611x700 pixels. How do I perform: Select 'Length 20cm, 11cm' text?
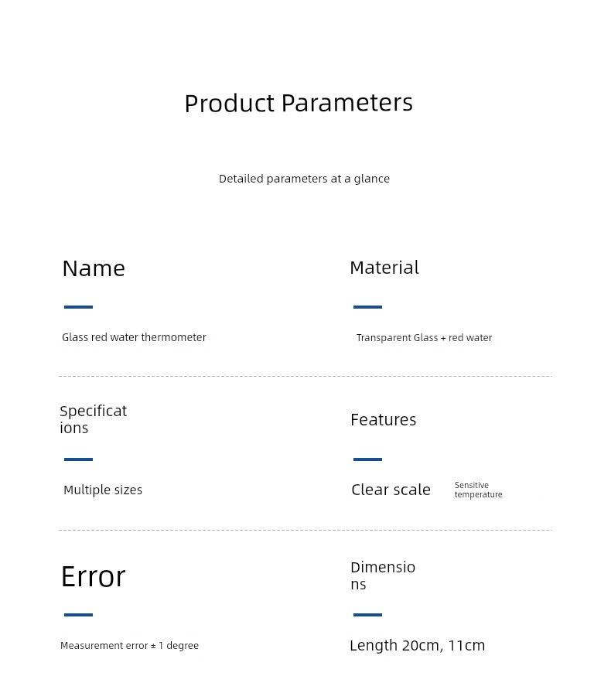tap(418, 646)
